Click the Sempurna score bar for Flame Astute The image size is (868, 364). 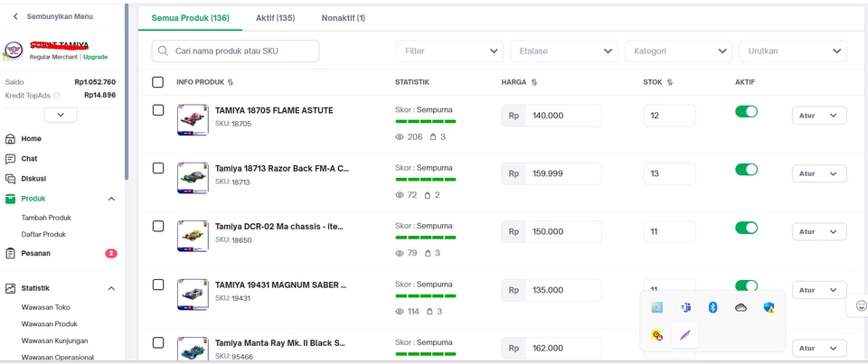[x=426, y=121]
